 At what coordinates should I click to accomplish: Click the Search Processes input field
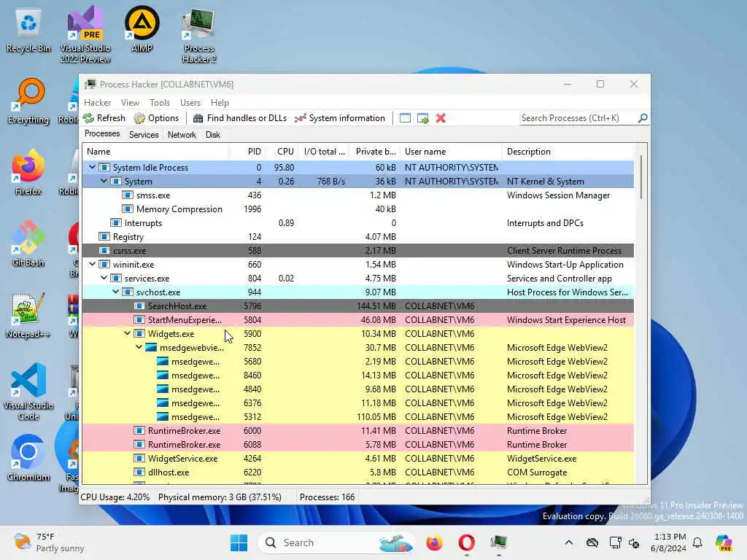[578, 117]
